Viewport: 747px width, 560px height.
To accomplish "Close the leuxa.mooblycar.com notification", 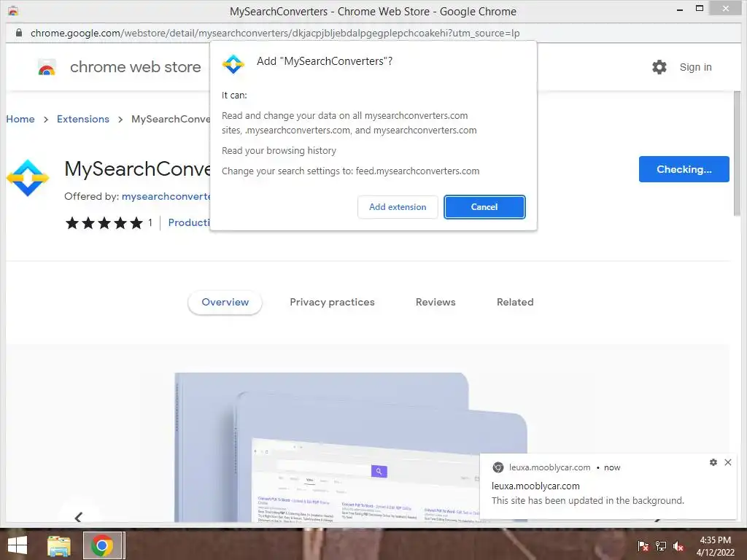I will (x=728, y=462).
